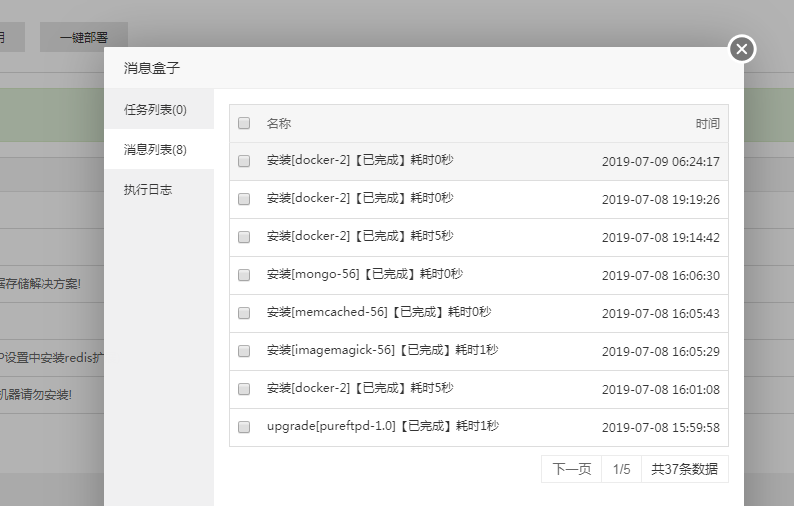
Task: Select the checkbox for 安装[memcached-56]
Action: click(x=244, y=313)
